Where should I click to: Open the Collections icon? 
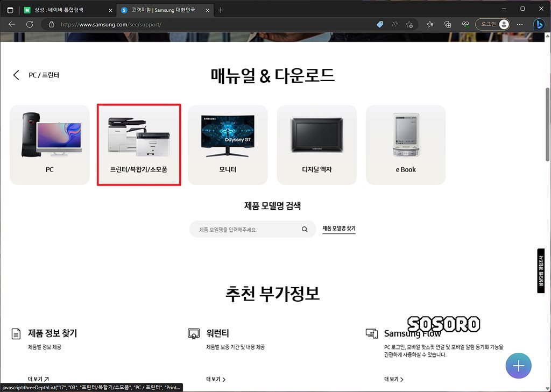[448, 25]
